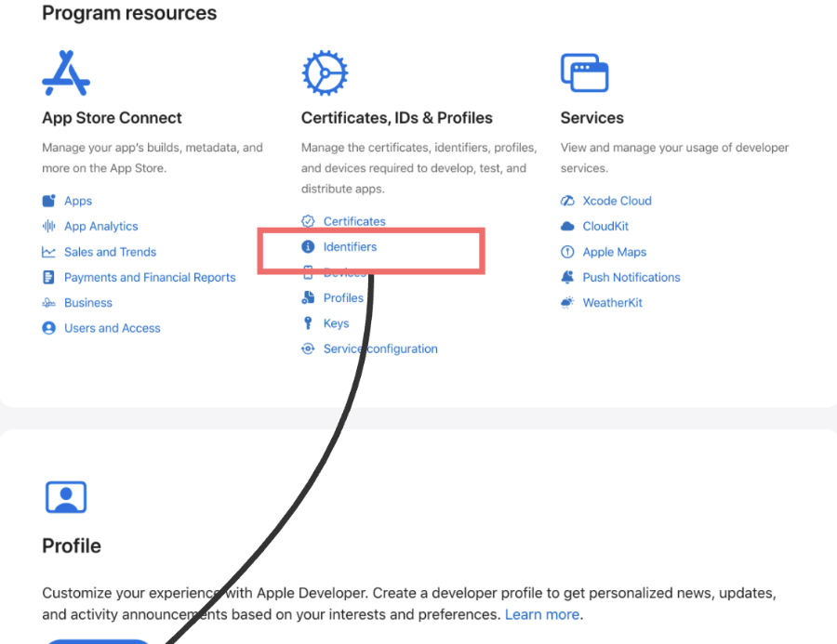Screen dimensions: 837x644
Task: Click the gear icon beside Service configuration
Action: point(308,348)
